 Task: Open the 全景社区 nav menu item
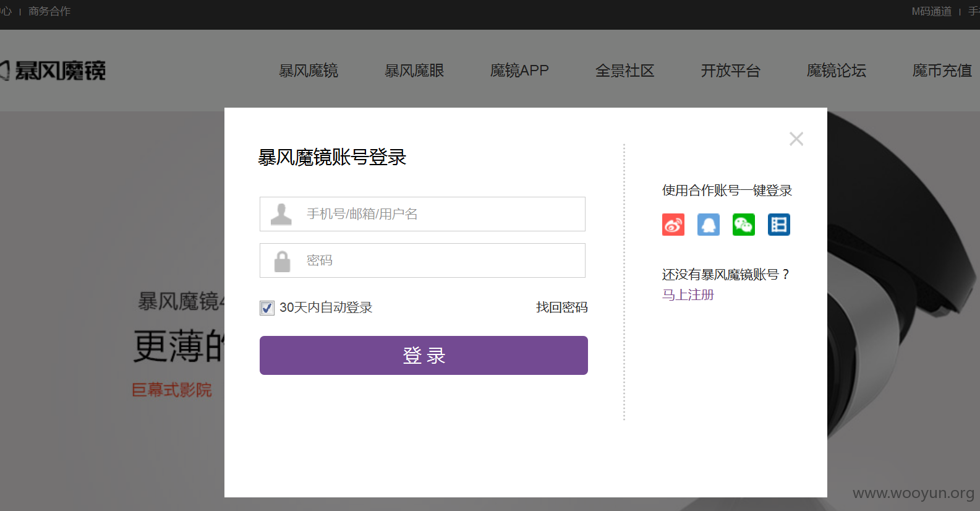[x=625, y=71]
